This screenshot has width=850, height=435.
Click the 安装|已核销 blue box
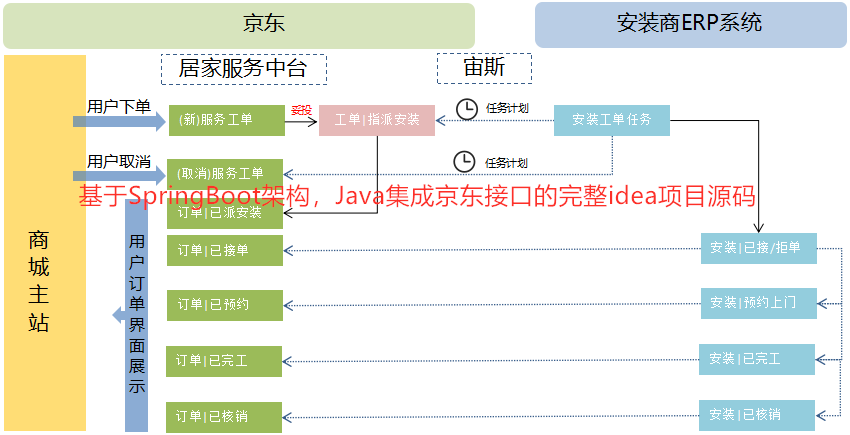click(x=759, y=414)
